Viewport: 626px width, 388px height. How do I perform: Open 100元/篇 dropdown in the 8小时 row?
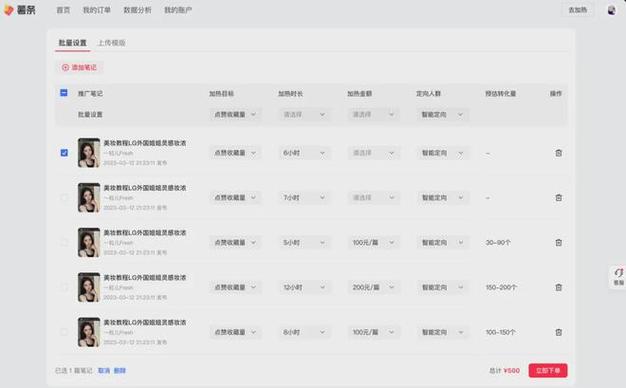pyautogui.click(x=373, y=332)
